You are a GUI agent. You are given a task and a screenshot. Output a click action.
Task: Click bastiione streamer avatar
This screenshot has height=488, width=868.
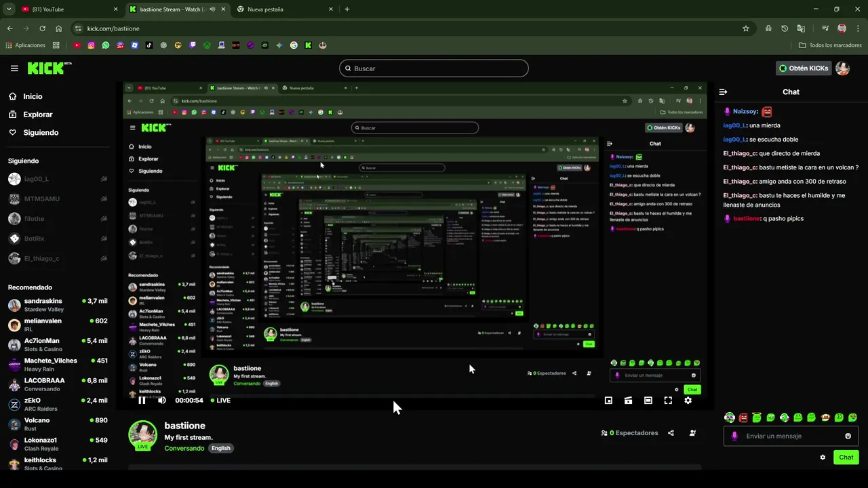pyautogui.click(x=142, y=435)
